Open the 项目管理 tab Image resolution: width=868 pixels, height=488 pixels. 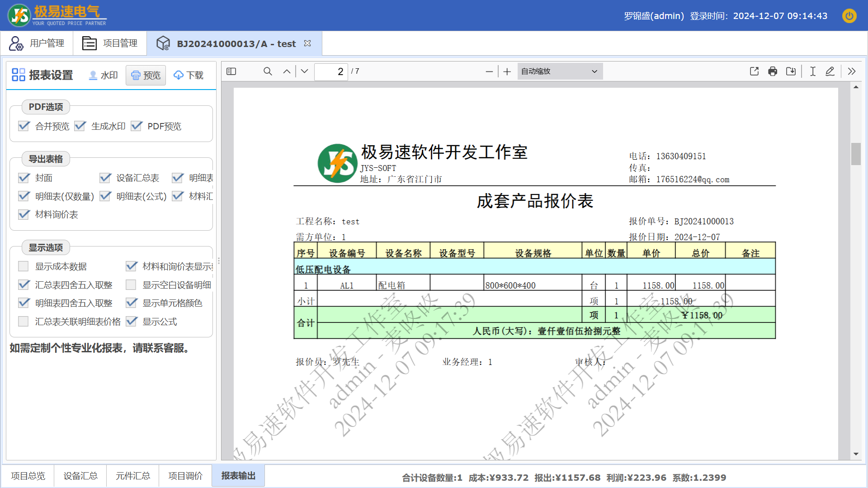point(110,43)
